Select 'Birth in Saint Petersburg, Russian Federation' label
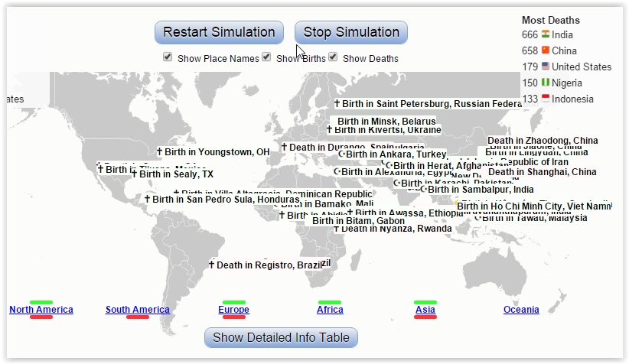Image resolution: width=629 pixels, height=364 pixels. point(432,104)
